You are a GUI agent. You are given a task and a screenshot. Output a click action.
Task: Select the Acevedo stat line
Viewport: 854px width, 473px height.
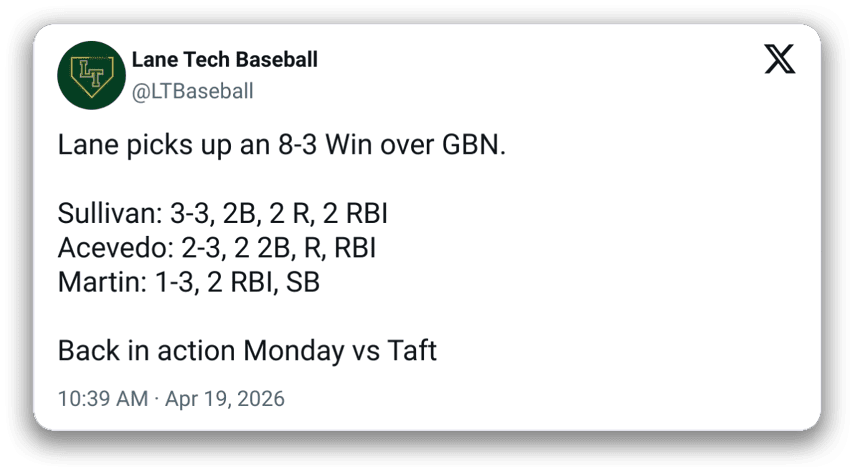[216, 248]
